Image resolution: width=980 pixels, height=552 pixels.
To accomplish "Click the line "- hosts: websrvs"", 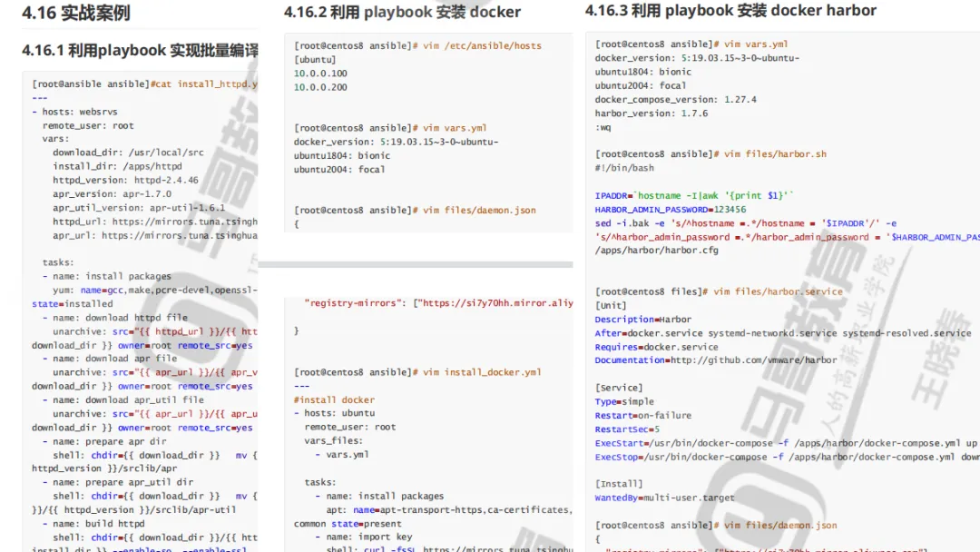I will point(75,112).
